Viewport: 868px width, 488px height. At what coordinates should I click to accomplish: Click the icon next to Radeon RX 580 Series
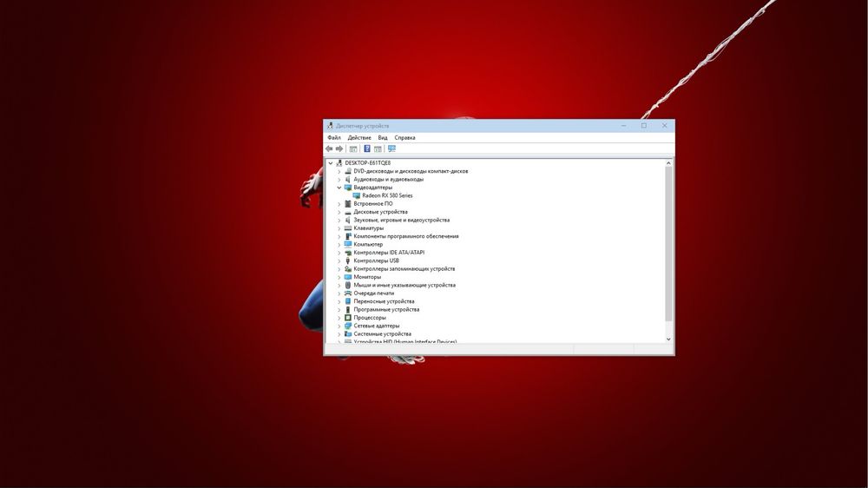click(x=357, y=195)
